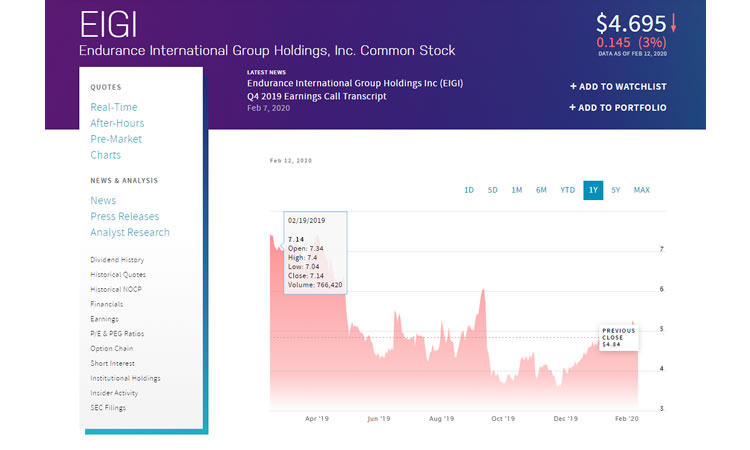Click the Volume: 766,420 tooltip line

pyautogui.click(x=315, y=285)
